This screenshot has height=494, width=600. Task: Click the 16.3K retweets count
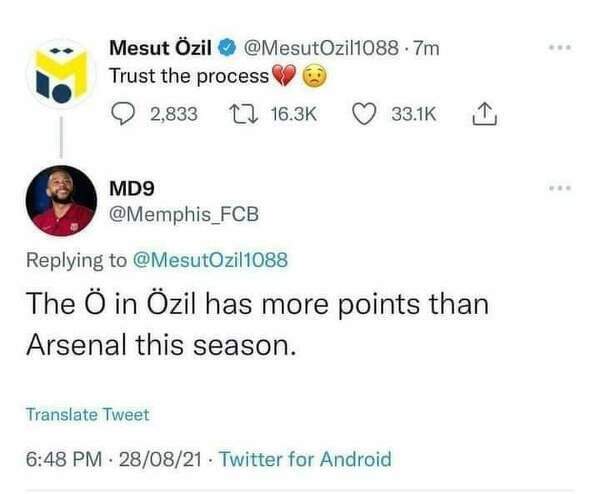(x=294, y=114)
